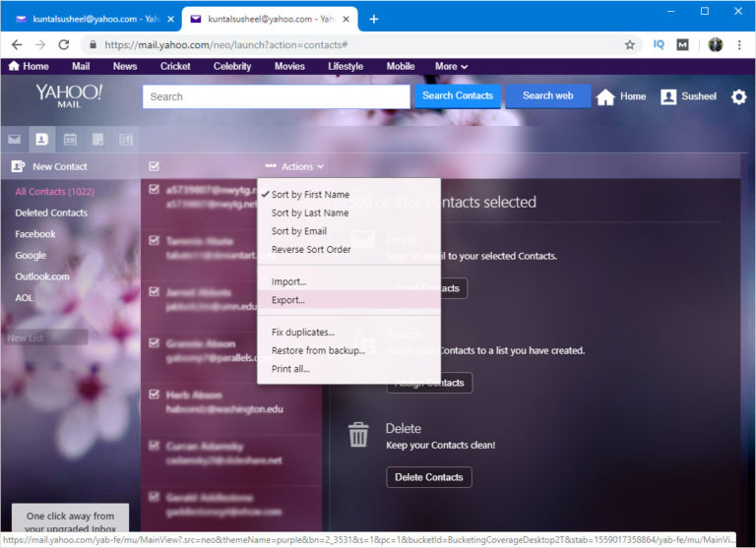Screen dimensions: 756x548
Task: Reload the page in browser
Action: coord(64,44)
